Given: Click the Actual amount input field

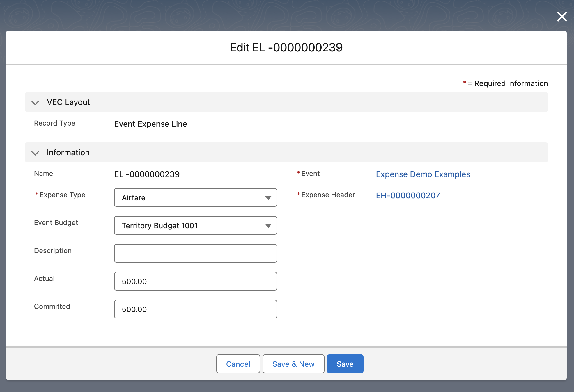Looking at the screenshot, I should click(x=195, y=281).
